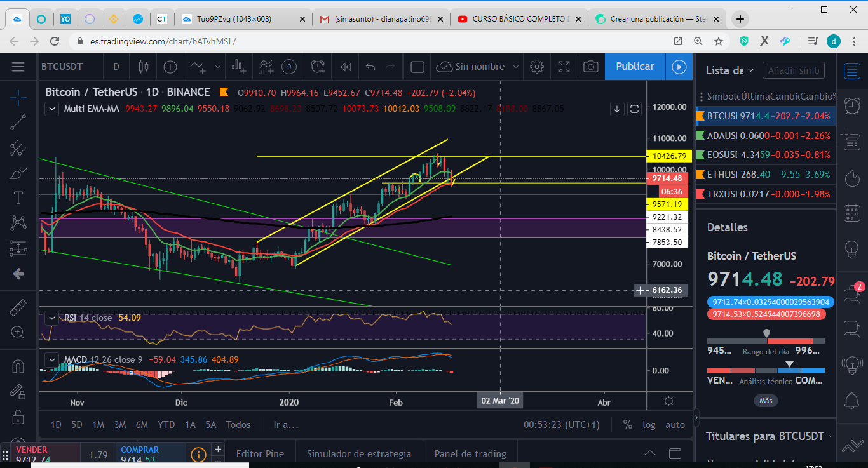The height and width of the screenshot is (468, 868).
Task: Click the Más button under technical analysis
Action: click(766, 401)
